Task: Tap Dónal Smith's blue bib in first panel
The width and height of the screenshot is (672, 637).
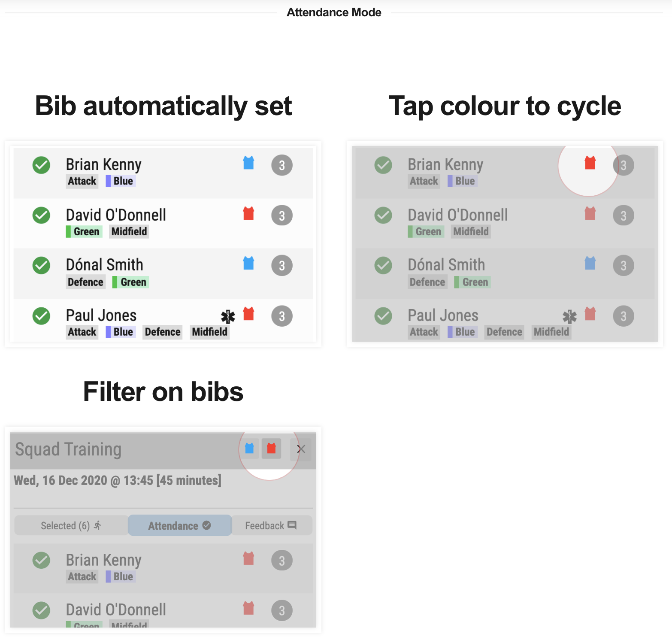Action: click(x=248, y=263)
